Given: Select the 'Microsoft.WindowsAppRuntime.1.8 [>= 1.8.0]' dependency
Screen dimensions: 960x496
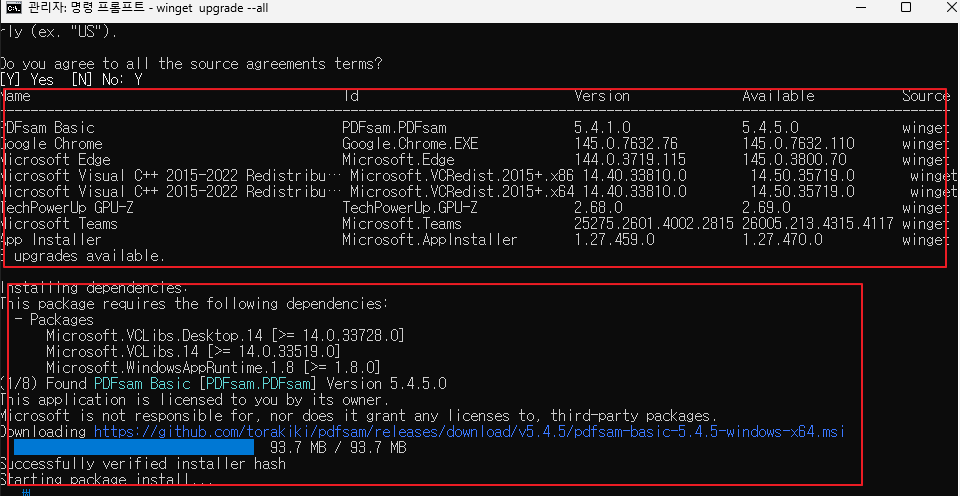Looking at the screenshot, I should click(x=214, y=367).
